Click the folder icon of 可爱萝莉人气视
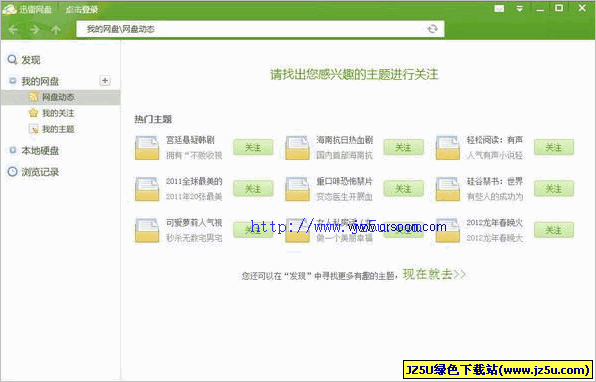This screenshot has width=596, height=382. [x=147, y=230]
